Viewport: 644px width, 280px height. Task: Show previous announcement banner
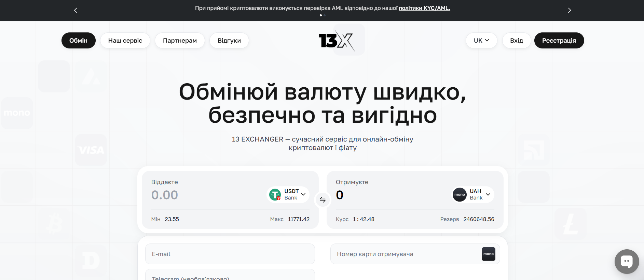pos(76,10)
